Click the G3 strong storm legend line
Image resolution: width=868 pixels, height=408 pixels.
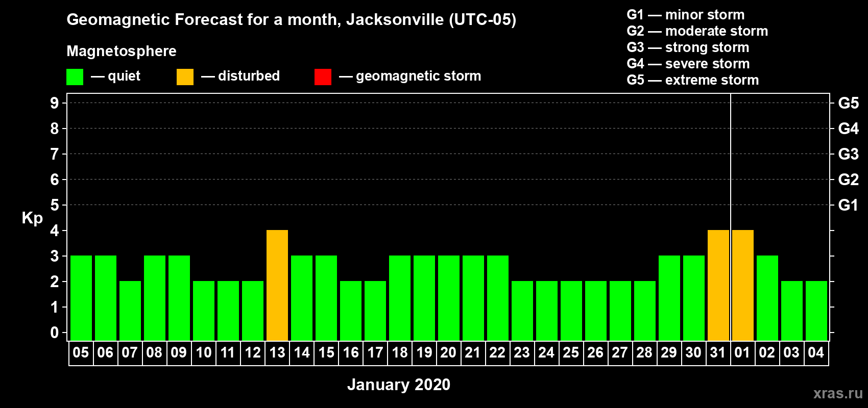688,47
